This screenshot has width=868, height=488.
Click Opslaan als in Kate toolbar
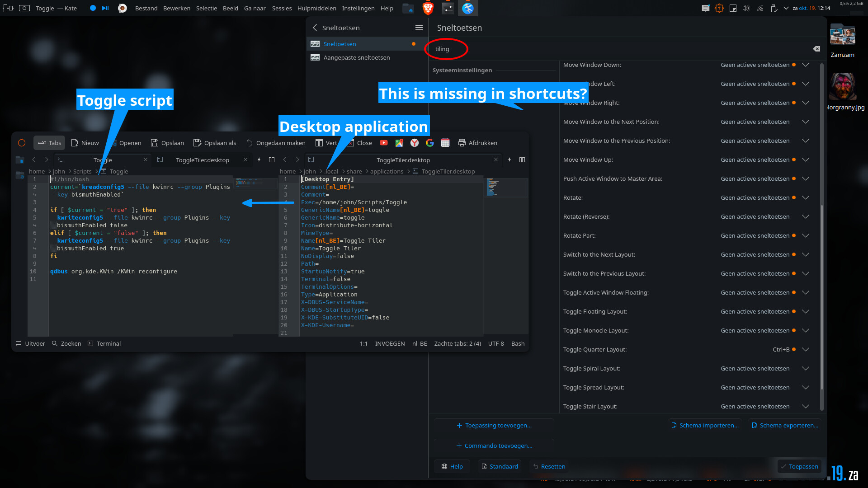pyautogui.click(x=215, y=143)
